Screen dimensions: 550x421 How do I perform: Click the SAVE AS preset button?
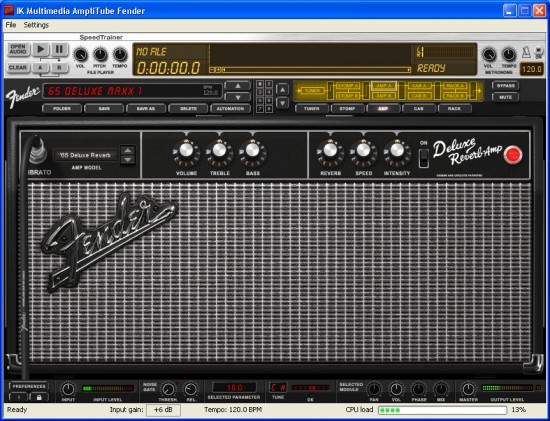coord(146,108)
